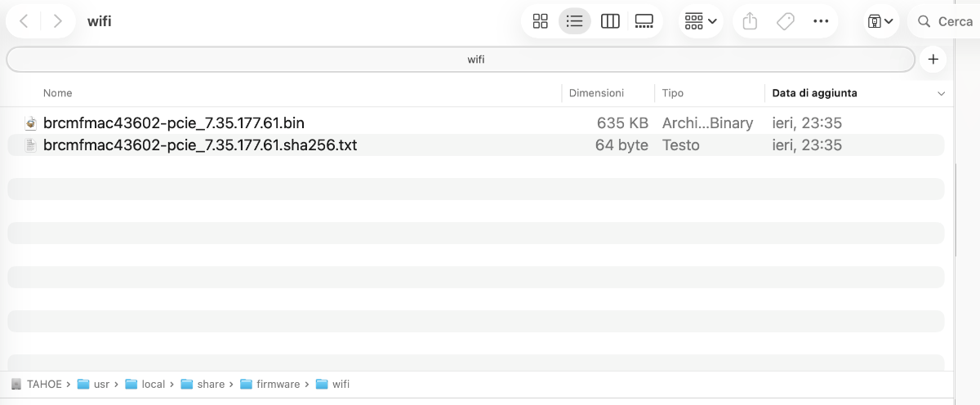Switch to list view
Image resolution: width=980 pixels, height=405 pixels.
pyautogui.click(x=575, y=22)
